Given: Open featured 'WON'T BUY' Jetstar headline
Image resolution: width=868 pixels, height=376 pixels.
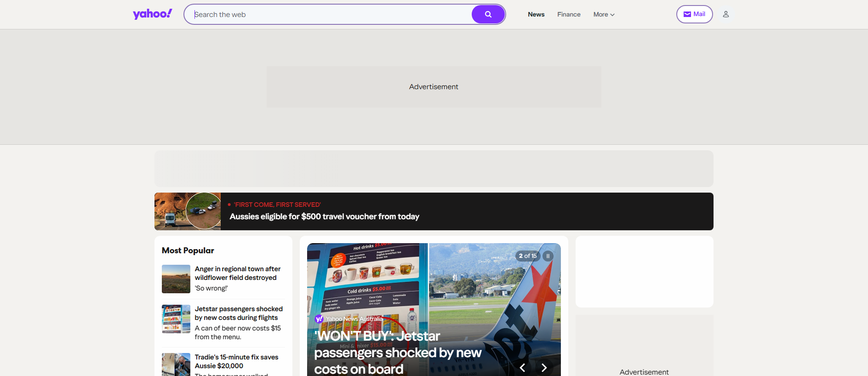Looking at the screenshot, I should point(398,353).
